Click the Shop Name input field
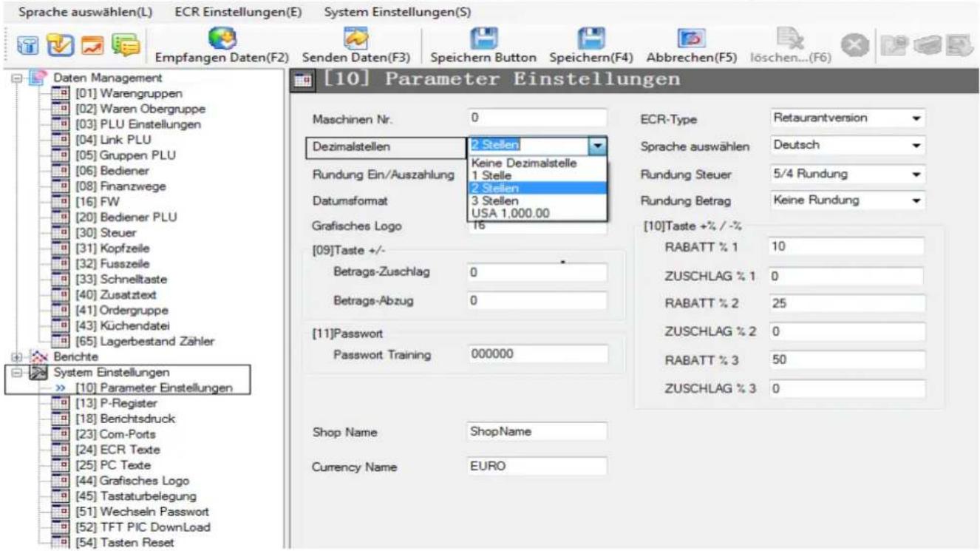Viewport: 980px width, 551px height. pos(536,430)
